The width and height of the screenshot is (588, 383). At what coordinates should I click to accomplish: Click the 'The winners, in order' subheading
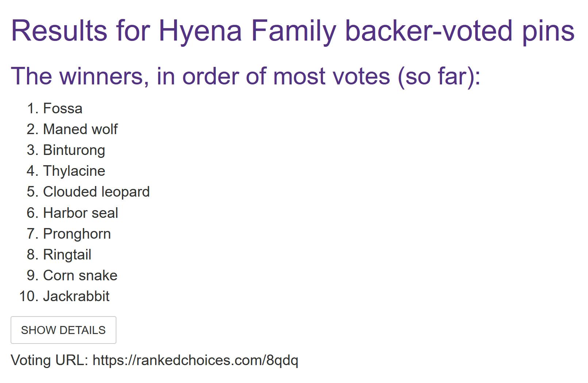point(146,76)
